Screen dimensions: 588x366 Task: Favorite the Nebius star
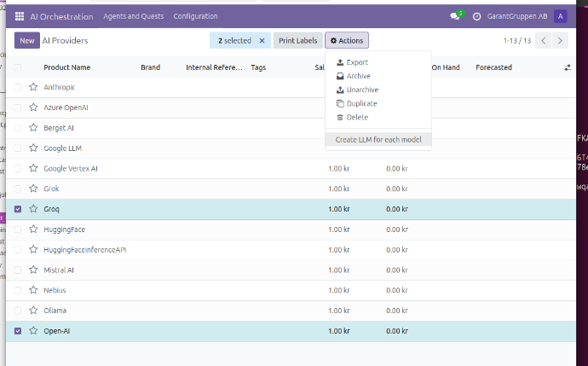[33, 290]
